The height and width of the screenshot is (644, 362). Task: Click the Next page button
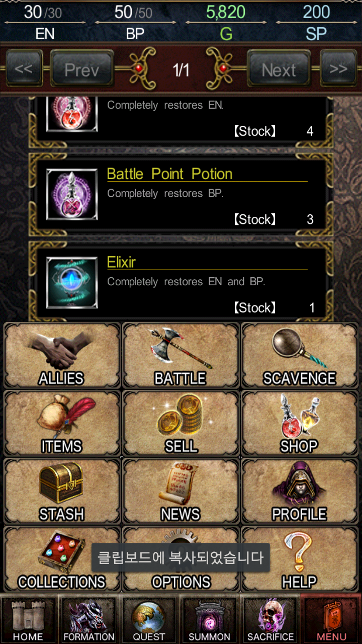coord(279,70)
